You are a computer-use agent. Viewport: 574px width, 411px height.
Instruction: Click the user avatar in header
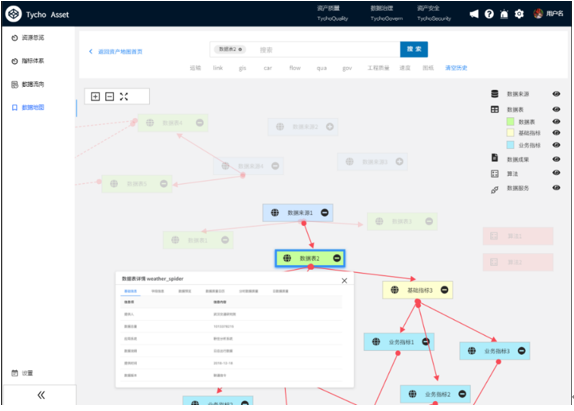[538, 14]
